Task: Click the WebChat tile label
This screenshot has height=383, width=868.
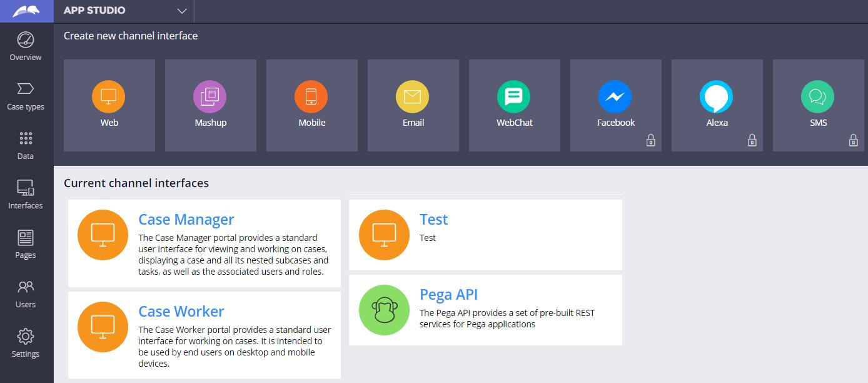Action: [515, 123]
